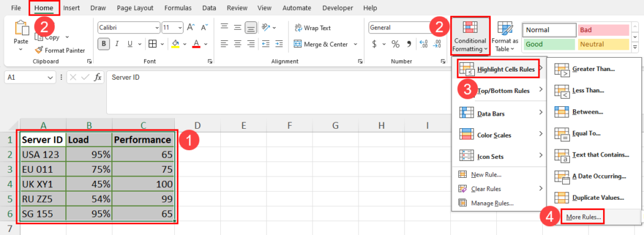Click Align Right icon
The height and width of the screenshot is (235, 644).
click(x=250, y=43)
